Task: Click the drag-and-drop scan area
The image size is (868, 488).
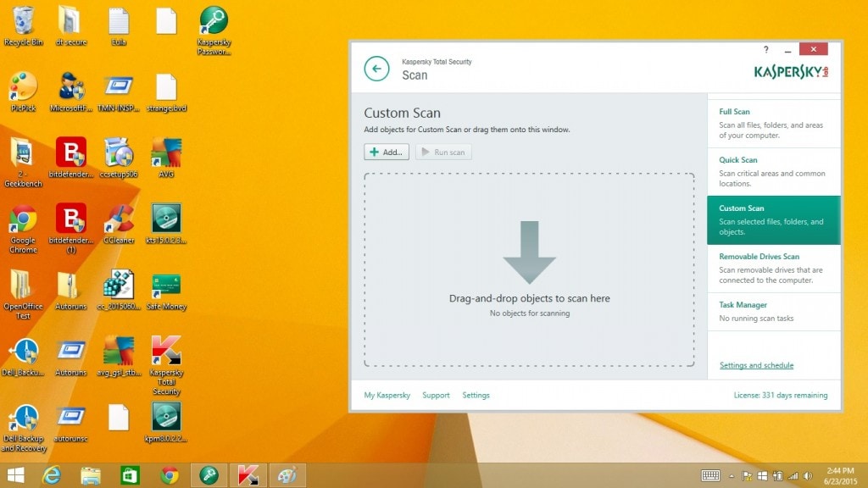Action: 529,269
